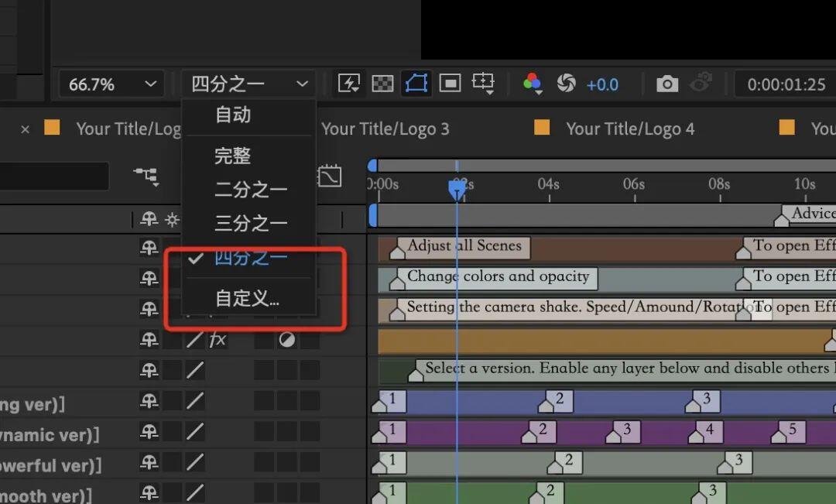Switch to Your Title/Logo 4 tab

pyautogui.click(x=630, y=129)
